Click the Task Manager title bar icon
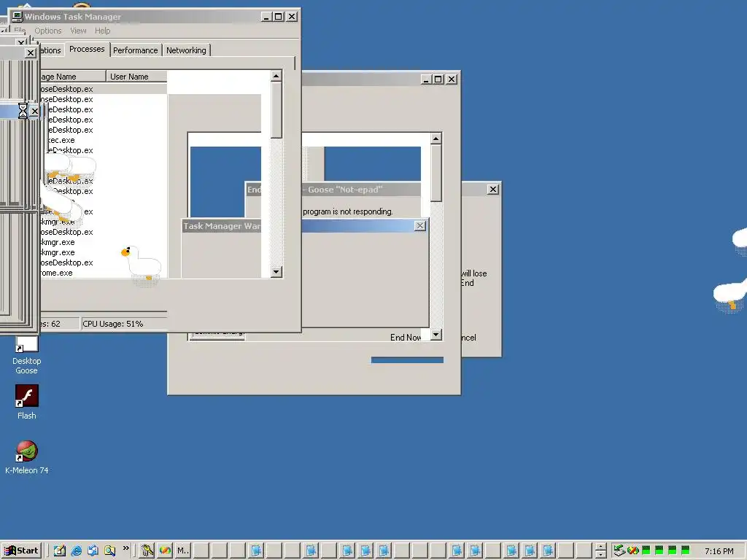The image size is (747, 560). pyautogui.click(x=18, y=17)
